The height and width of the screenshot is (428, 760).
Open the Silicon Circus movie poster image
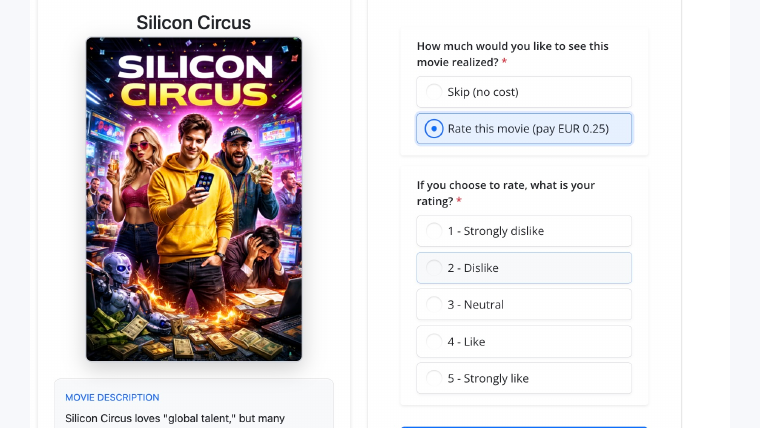pos(194,199)
